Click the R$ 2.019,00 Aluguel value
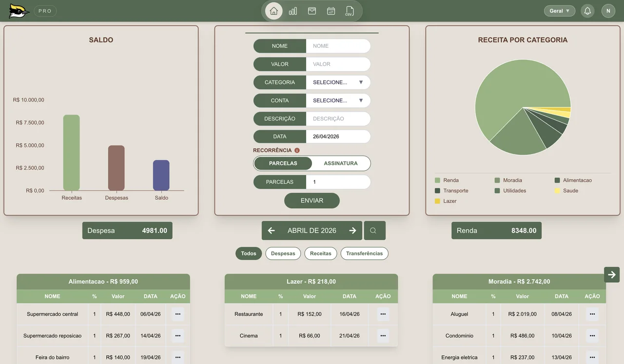The image size is (624, 364). pos(523,314)
